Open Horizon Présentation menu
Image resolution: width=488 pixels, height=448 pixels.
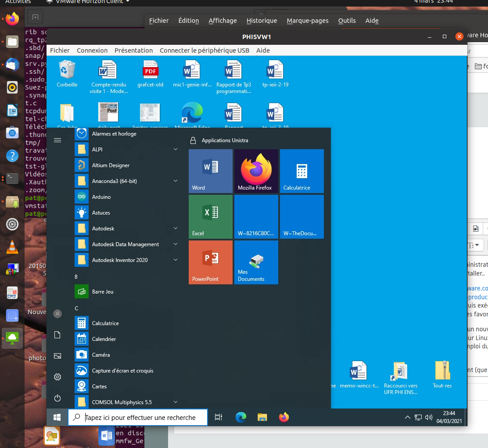pos(133,50)
